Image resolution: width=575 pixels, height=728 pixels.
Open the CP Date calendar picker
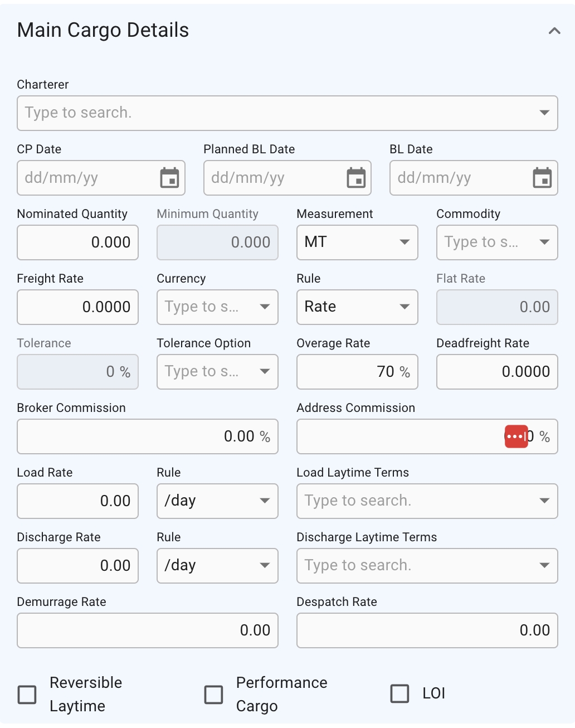click(169, 178)
